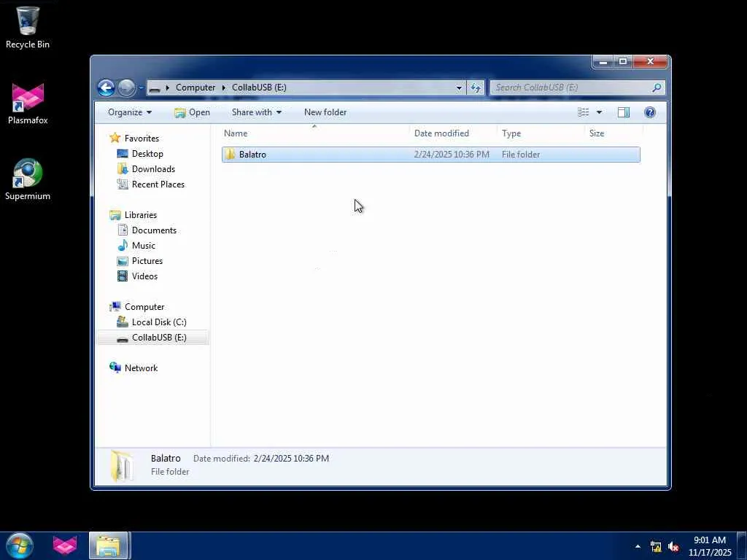This screenshot has width=747, height=560.
Task: Click the taskbar clock showing 9:01 AM
Action: coord(710,546)
